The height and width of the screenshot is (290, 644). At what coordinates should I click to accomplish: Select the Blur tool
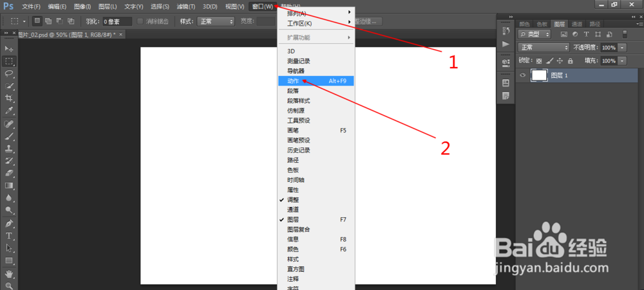[8, 197]
